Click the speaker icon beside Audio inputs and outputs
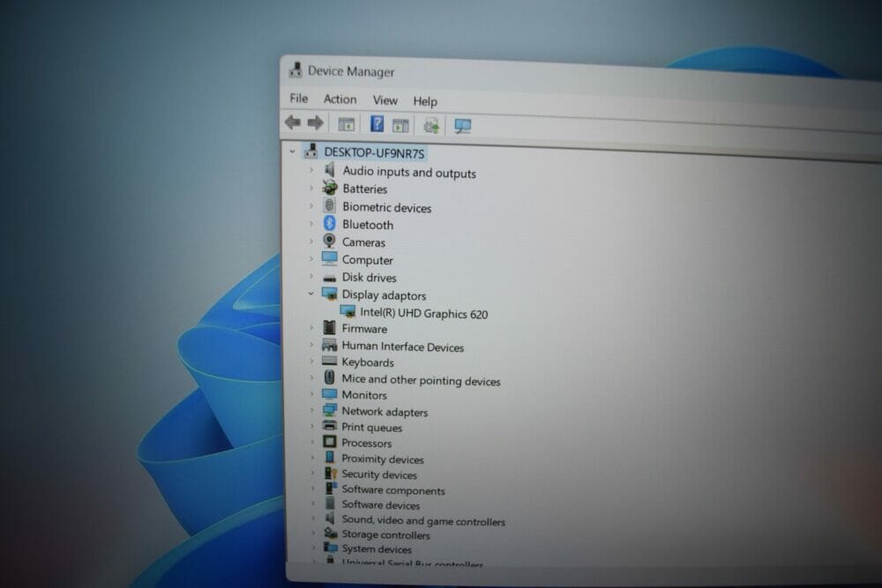The image size is (882, 588). [330, 170]
